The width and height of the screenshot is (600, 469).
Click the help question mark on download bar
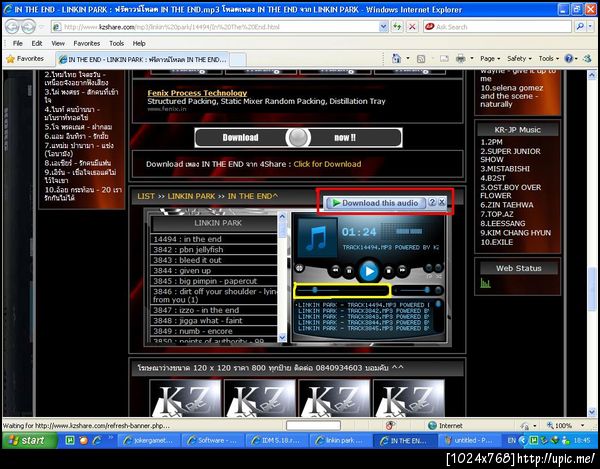[x=432, y=202]
